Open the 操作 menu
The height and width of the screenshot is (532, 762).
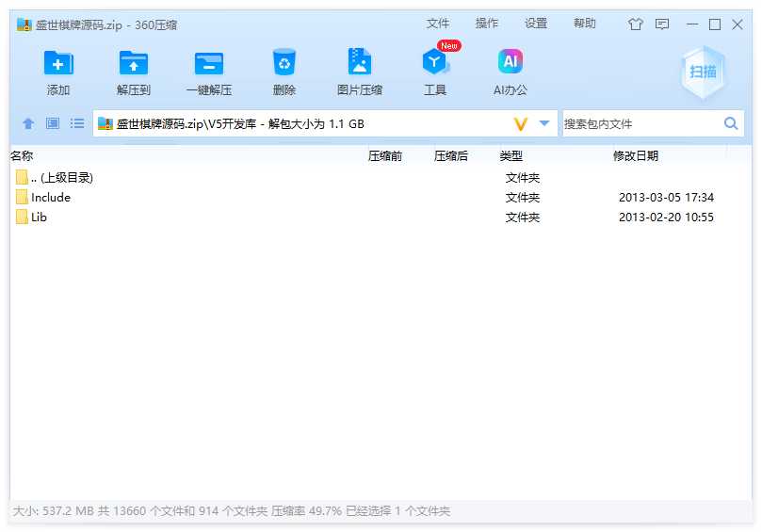pyautogui.click(x=487, y=24)
